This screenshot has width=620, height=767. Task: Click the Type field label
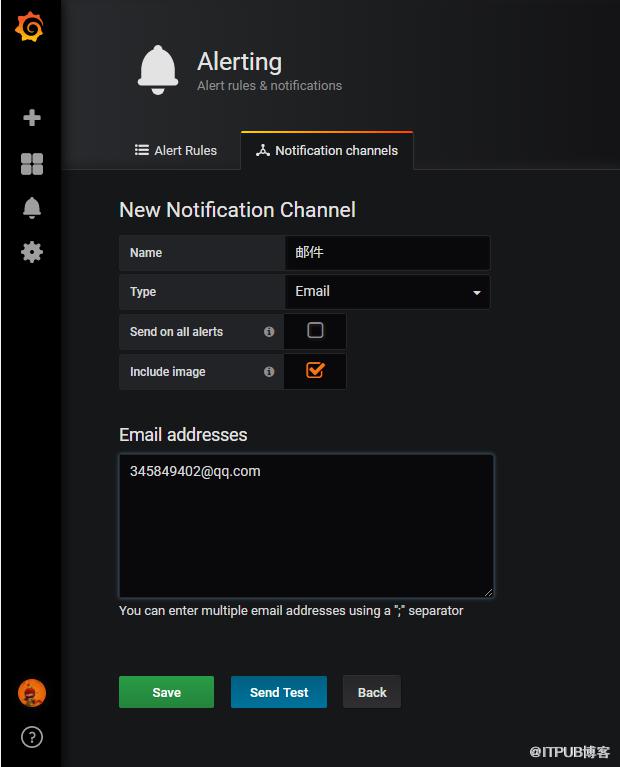point(143,292)
